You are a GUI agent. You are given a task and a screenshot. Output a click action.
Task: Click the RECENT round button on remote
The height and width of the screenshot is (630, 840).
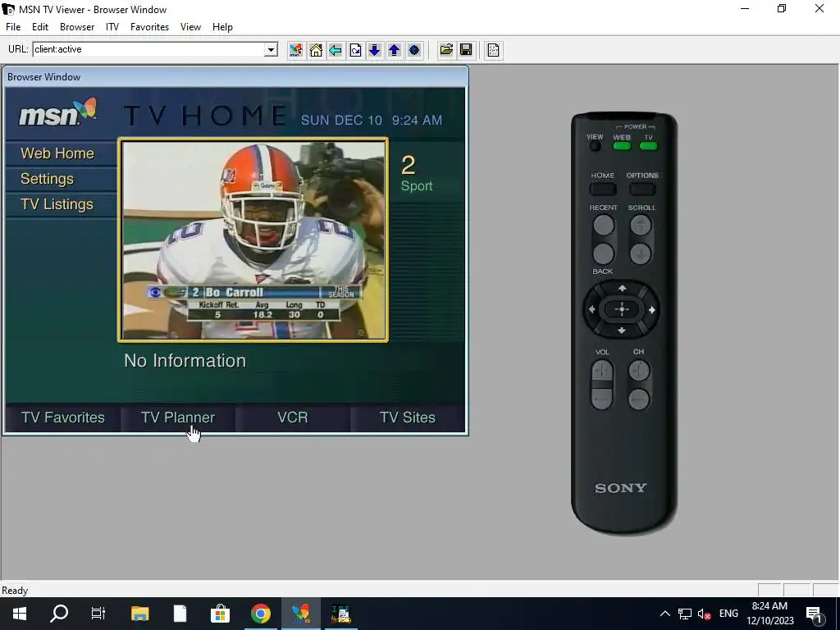(x=603, y=225)
